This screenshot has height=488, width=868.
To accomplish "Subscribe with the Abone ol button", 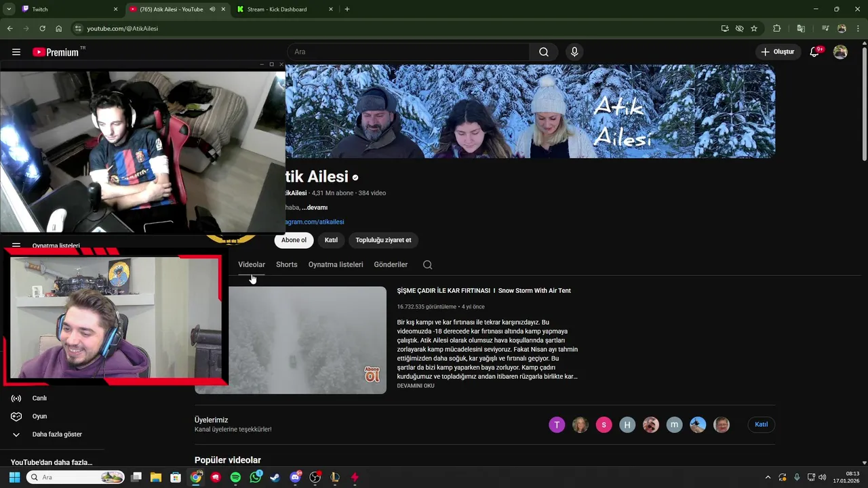I will tap(294, 240).
